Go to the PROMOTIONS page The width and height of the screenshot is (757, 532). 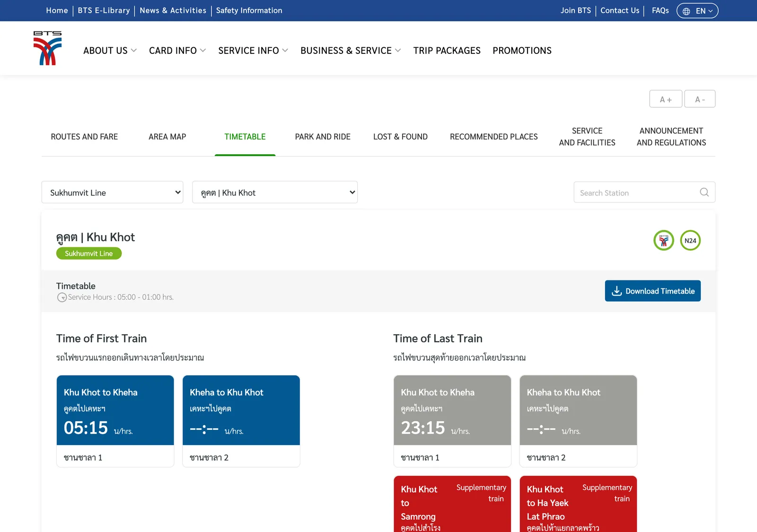pos(522,51)
